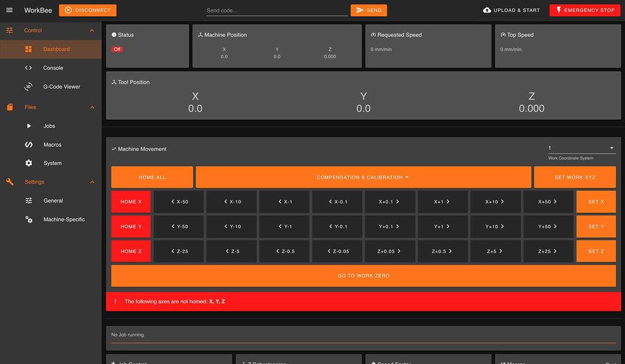Click Home All button
Image resolution: width=625 pixels, height=364 pixels.
click(152, 177)
